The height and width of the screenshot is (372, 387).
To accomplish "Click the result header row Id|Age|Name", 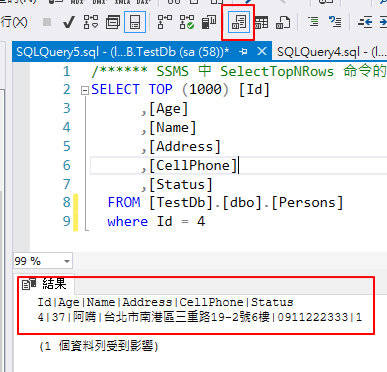I will [165, 302].
